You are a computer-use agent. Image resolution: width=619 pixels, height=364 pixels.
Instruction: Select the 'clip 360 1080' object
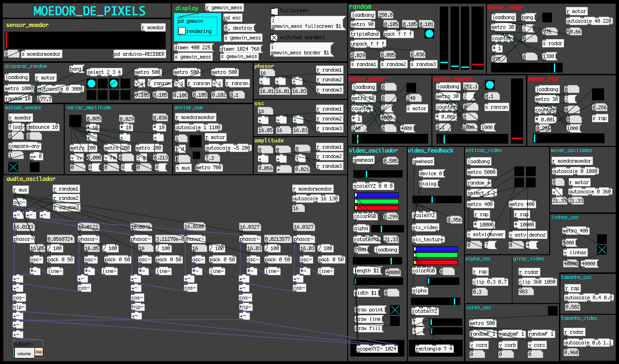tap(538, 282)
